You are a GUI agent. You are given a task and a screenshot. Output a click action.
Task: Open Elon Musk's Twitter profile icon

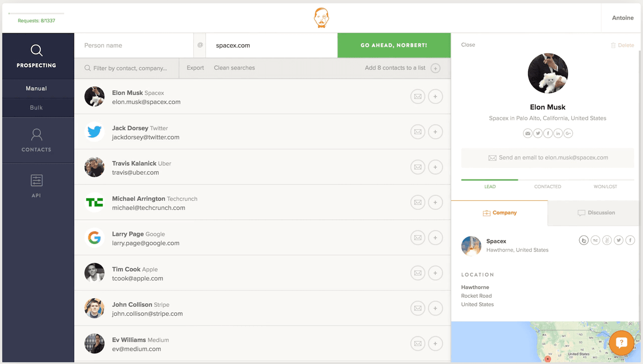538,133
